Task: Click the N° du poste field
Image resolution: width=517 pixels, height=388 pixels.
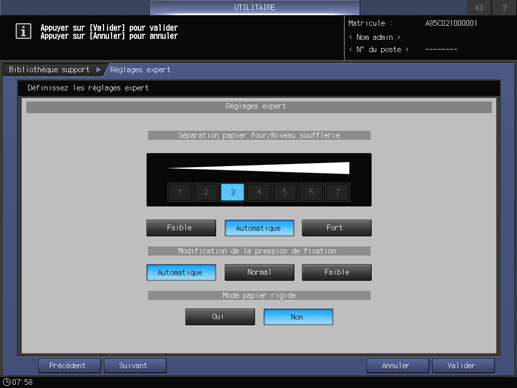Action: [x=379, y=49]
